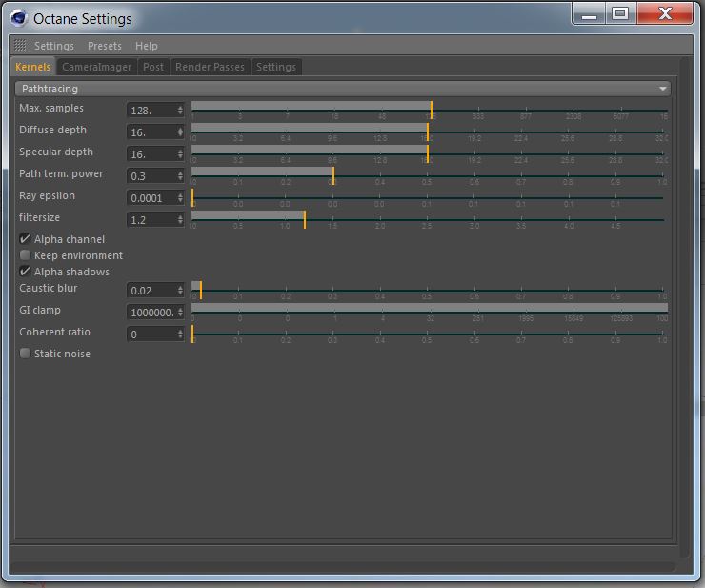The image size is (705, 588).
Task: Click the Max. samples slider
Action: (430, 111)
